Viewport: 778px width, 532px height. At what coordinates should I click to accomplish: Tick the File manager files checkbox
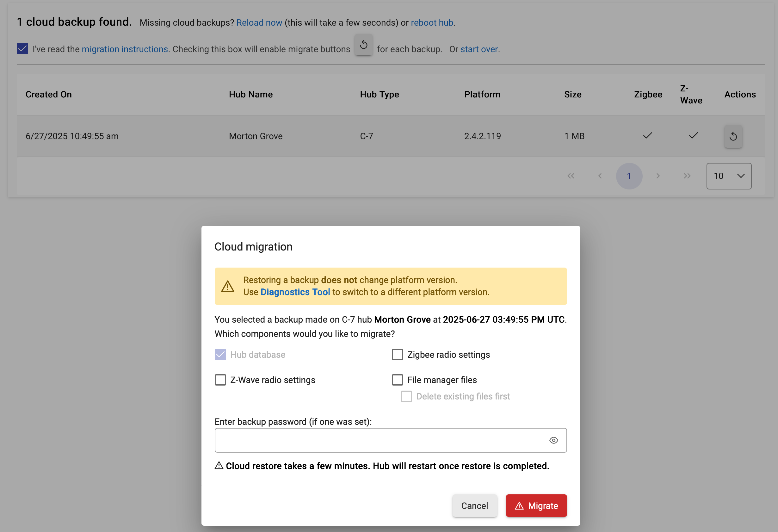(397, 380)
